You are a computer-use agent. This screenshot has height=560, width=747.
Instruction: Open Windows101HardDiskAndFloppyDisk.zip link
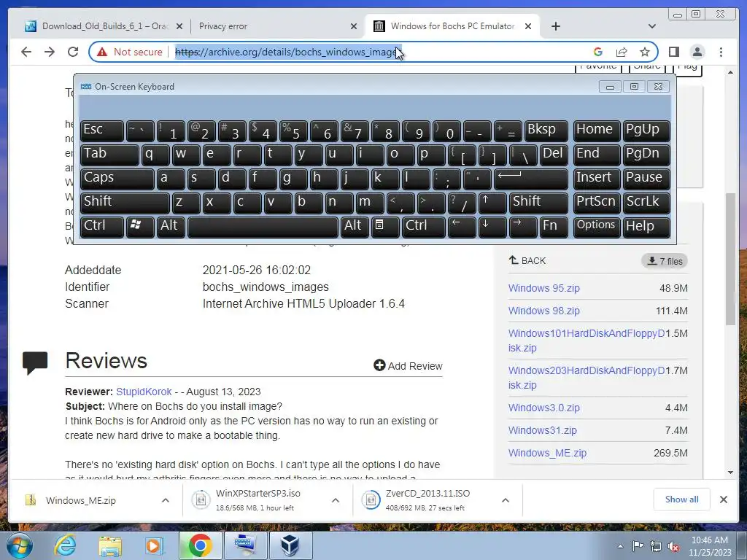pos(586,341)
